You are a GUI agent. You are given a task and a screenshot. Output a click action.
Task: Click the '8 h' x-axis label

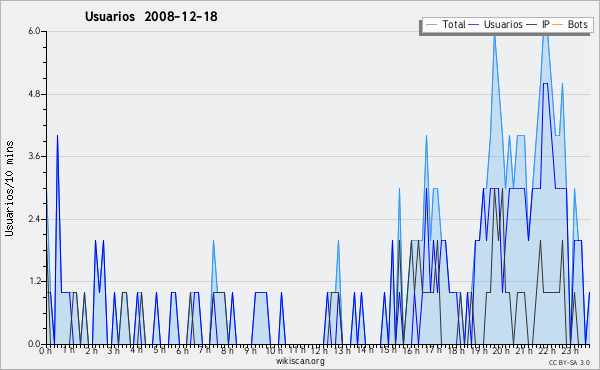[x=227, y=350]
